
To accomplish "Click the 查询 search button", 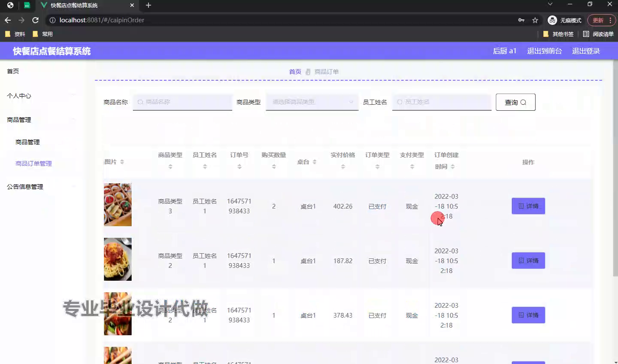I will [515, 102].
